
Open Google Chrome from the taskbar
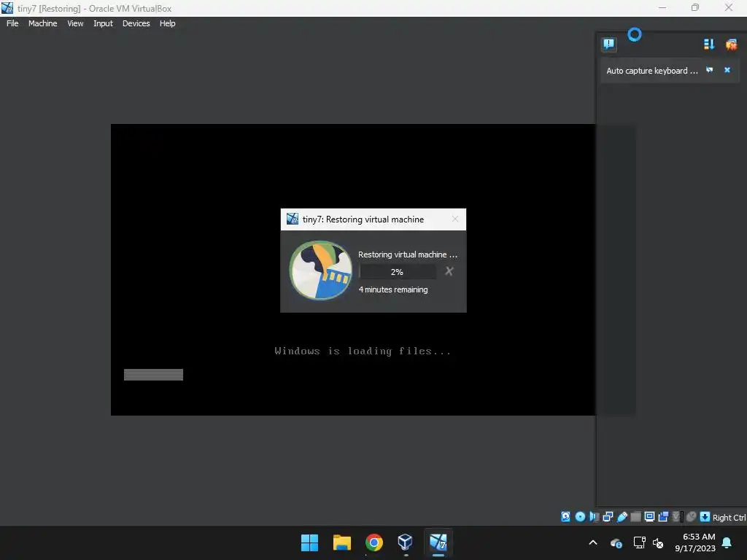point(374,542)
